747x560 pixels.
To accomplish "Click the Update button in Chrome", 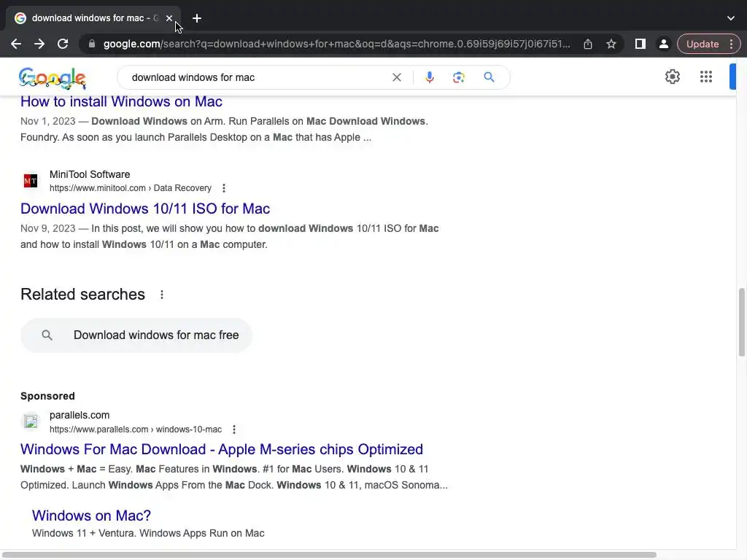I will click(703, 44).
